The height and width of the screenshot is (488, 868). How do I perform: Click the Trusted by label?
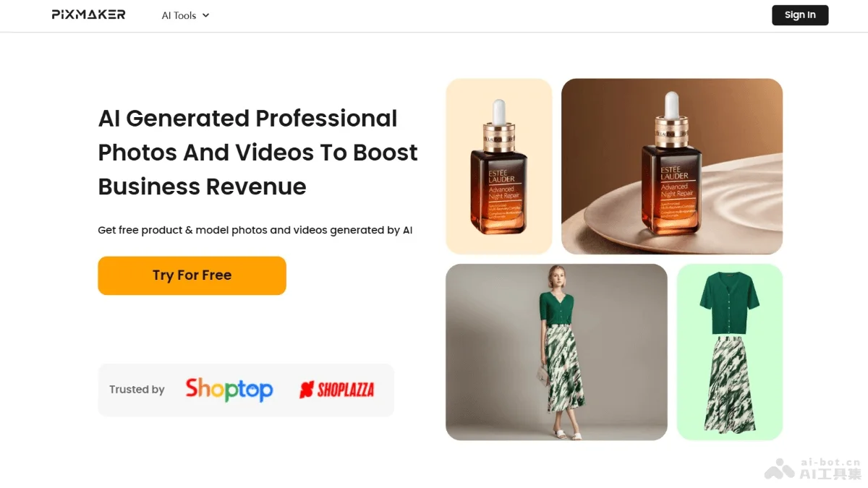(x=137, y=390)
